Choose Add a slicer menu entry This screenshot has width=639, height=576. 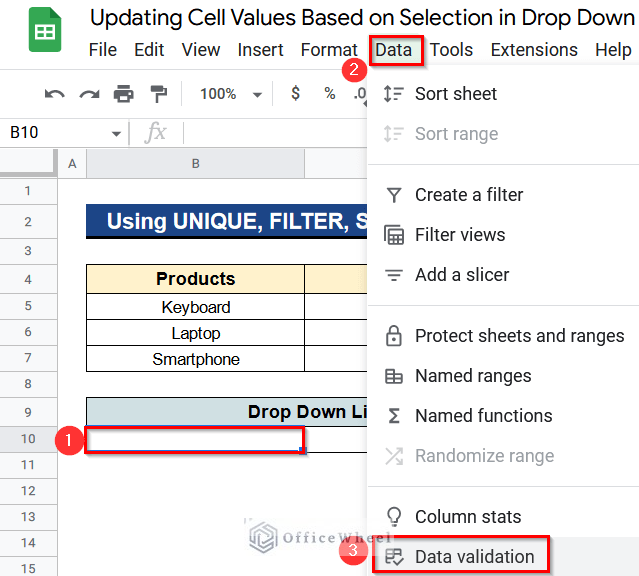pos(504,275)
